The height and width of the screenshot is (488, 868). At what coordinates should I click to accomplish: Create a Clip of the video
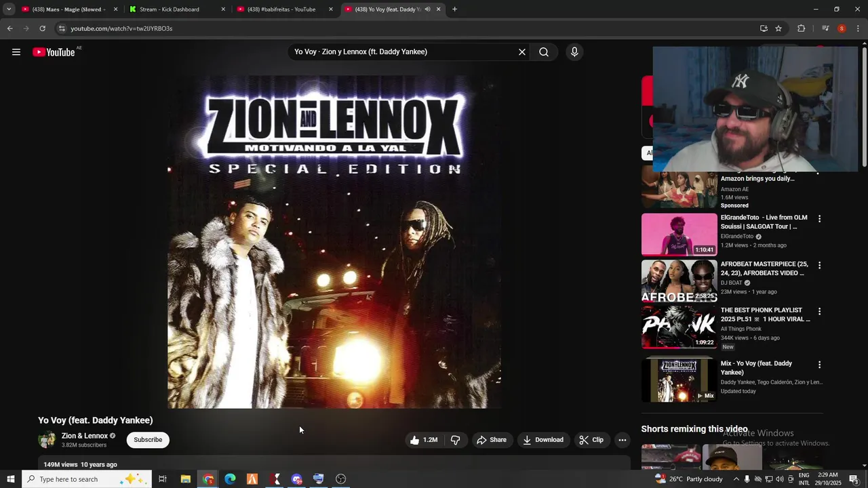591,440
